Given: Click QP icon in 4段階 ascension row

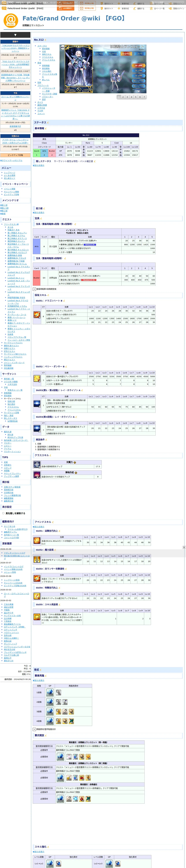Looking at the screenshot, I should (x=50, y=721).
